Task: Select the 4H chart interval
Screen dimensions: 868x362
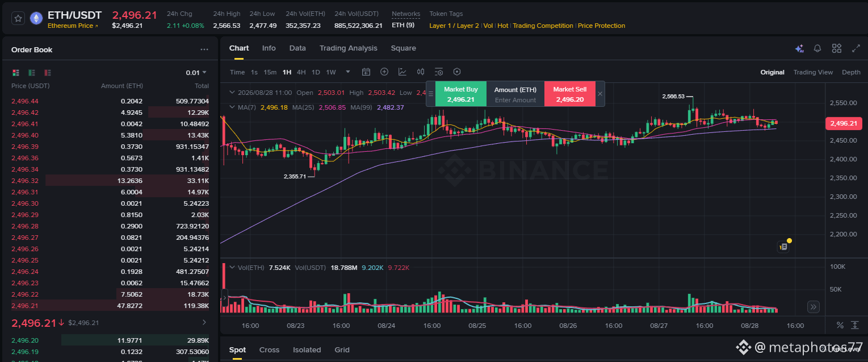Action: coord(301,72)
